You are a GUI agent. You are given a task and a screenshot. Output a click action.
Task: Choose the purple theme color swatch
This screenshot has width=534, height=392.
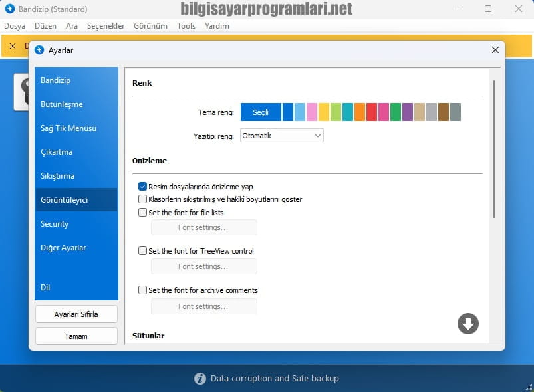(x=407, y=112)
